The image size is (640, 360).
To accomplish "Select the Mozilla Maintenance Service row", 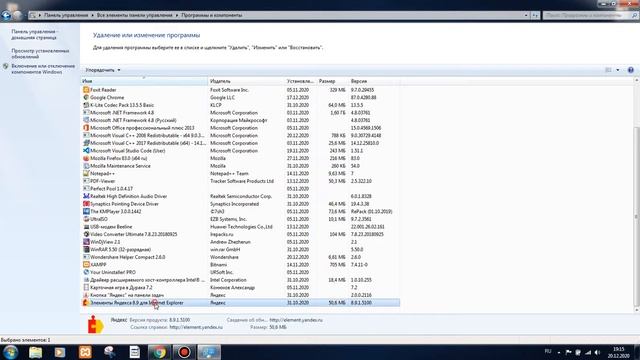I will point(240,166).
